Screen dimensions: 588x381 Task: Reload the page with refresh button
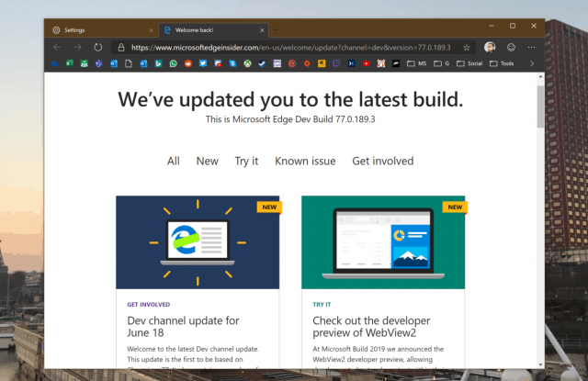pos(98,47)
